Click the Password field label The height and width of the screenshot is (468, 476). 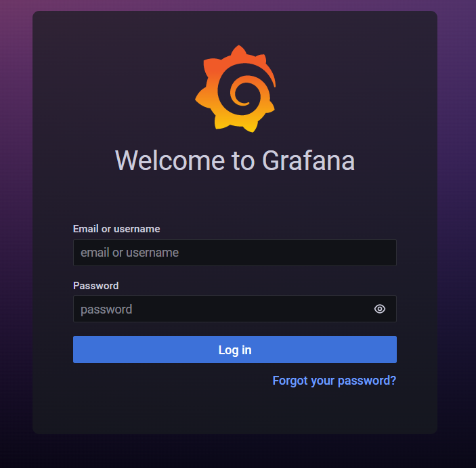click(x=95, y=286)
